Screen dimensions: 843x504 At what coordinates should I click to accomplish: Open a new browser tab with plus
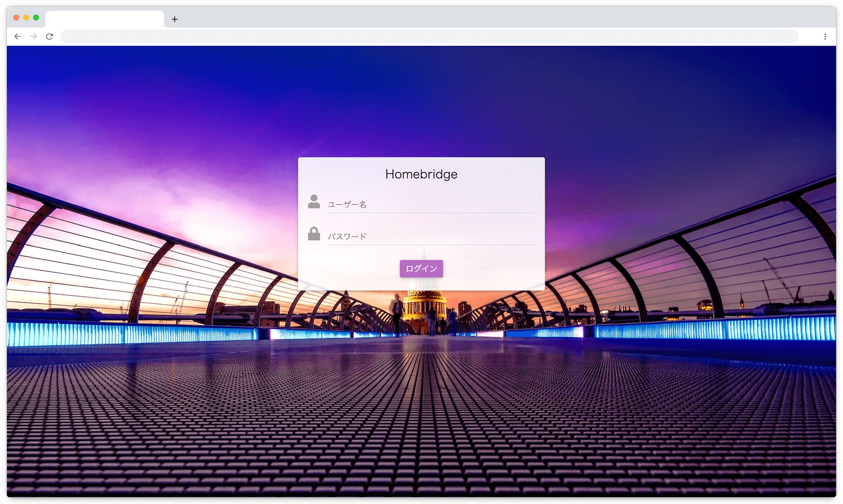pyautogui.click(x=174, y=19)
